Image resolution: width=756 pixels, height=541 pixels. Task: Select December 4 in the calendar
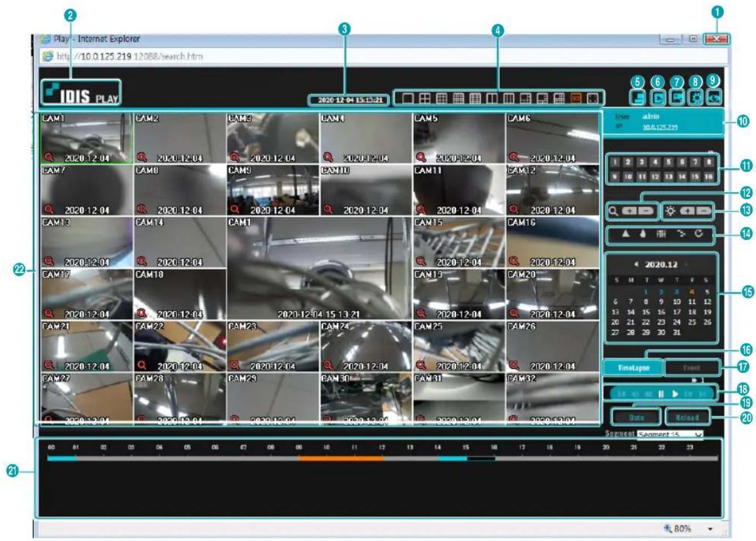pyautogui.click(x=692, y=292)
